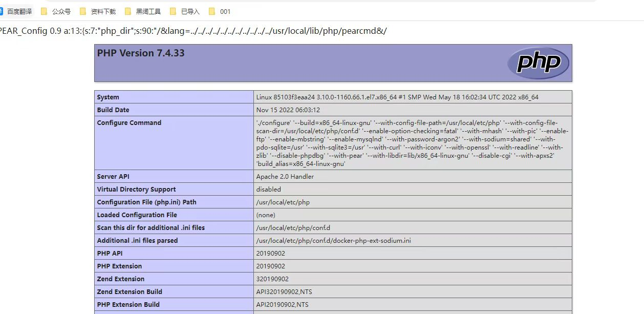Open the 001 folder dropdown list
The height and width of the screenshot is (314, 644).
point(224,10)
